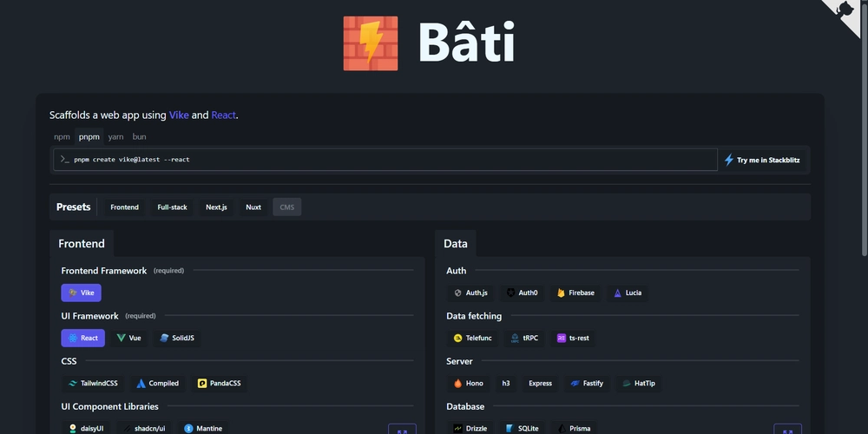
Task: Click the terminal prompt icon in the command box
Action: [65, 160]
